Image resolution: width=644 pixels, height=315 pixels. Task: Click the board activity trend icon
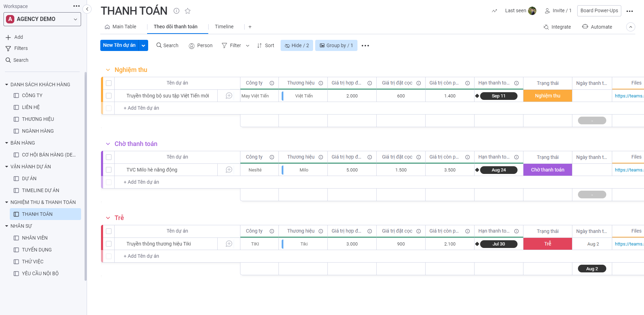(494, 11)
